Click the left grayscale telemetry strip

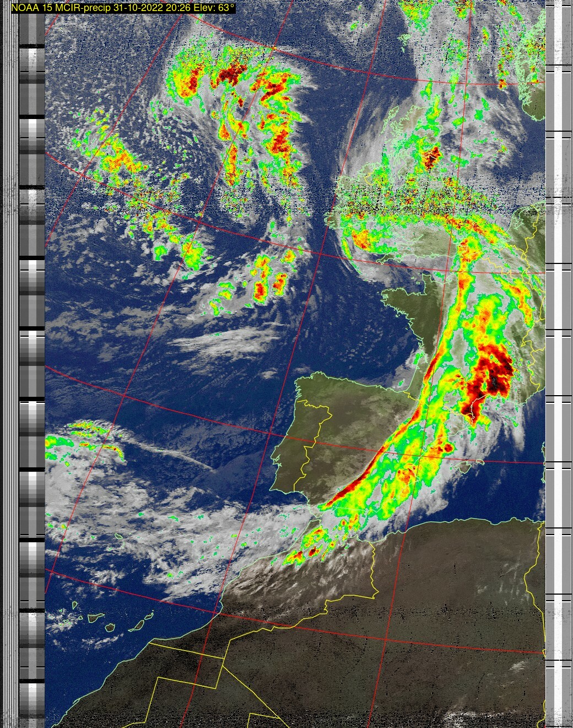pyautogui.click(x=32, y=364)
